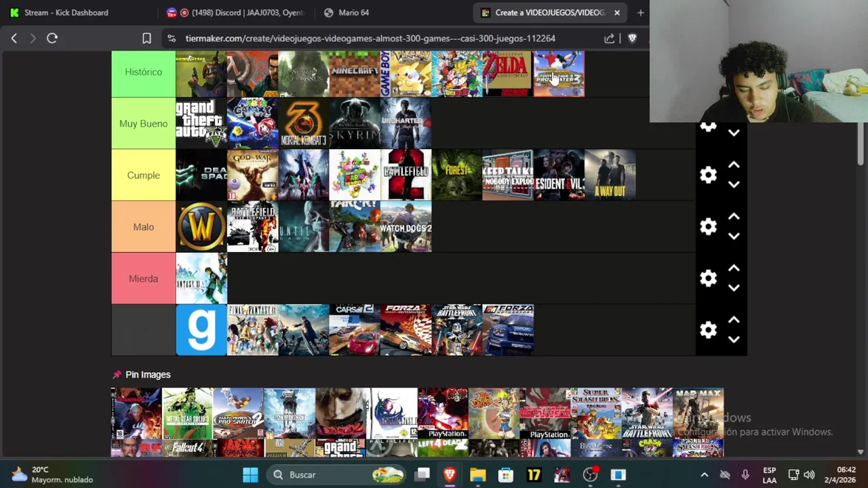
Task: Share this page icon in address bar
Action: [x=609, y=39]
